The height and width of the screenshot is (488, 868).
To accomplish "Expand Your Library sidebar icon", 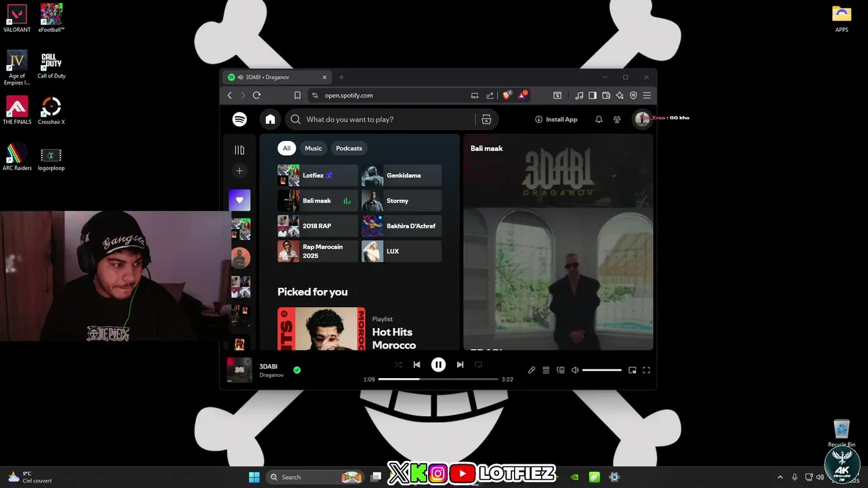I will pos(239,150).
